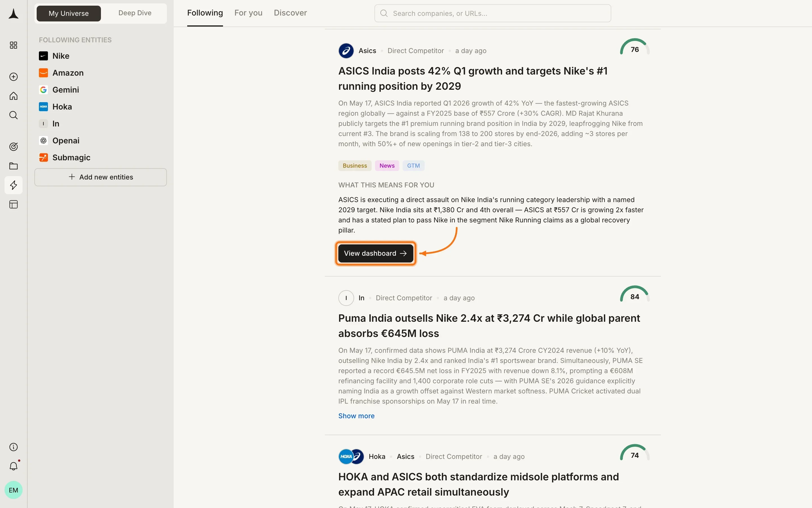812x508 pixels.
Task: Click "Direct Competitor" label on the ASICS India card
Action: (415, 51)
